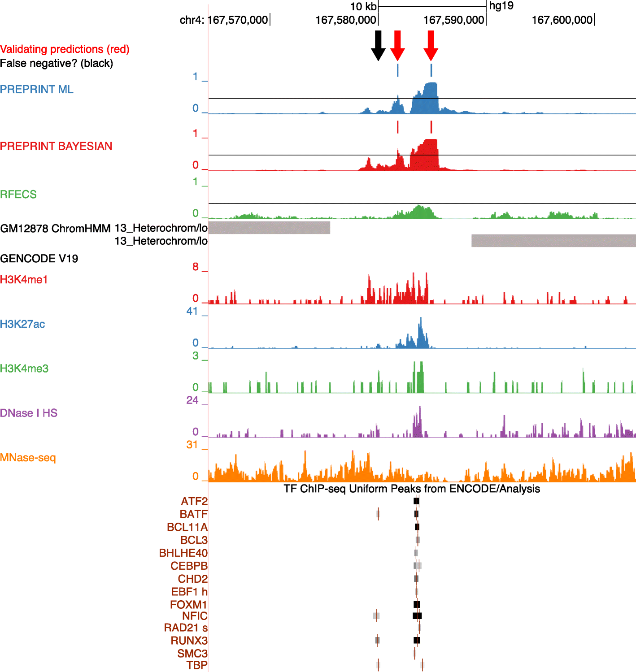Click the 'Validating predictions (red)' label
The height and width of the screenshot is (672, 636).
(65, 49)
